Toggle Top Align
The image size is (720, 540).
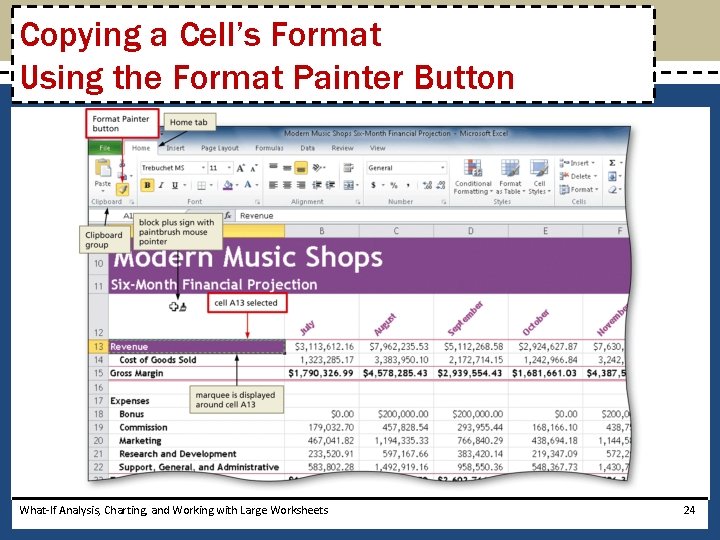click(x=273, y=168)
